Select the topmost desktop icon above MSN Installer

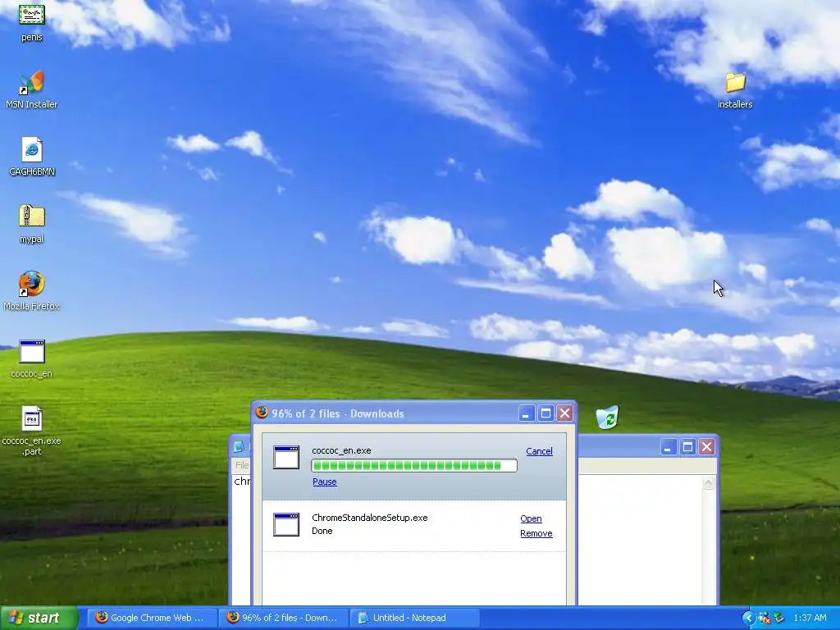click(32, 22)
